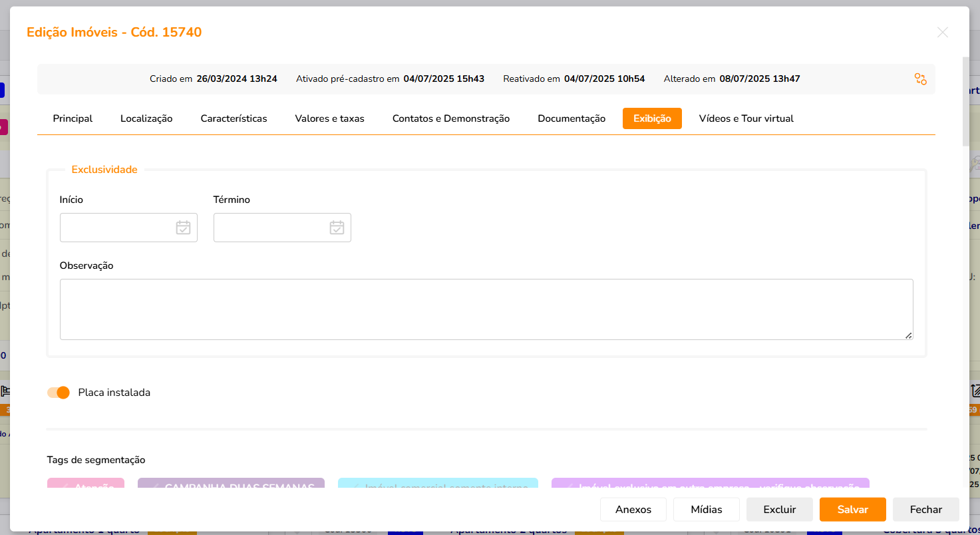The height and width of the screenshot is (535, 980).
Task: Toggle the Imóvel comercial somente interno tag
Action: (438, 485)
